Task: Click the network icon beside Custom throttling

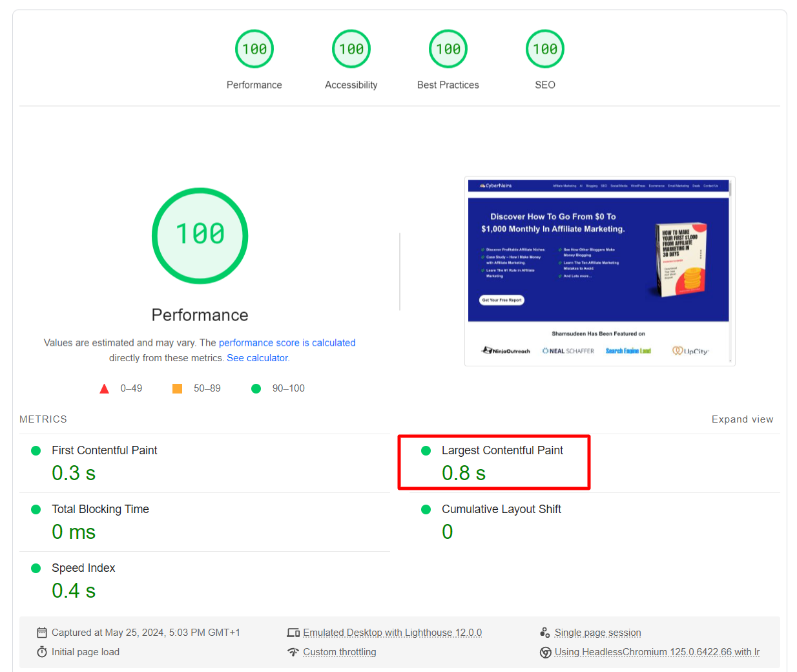Action: coord(293,652)
